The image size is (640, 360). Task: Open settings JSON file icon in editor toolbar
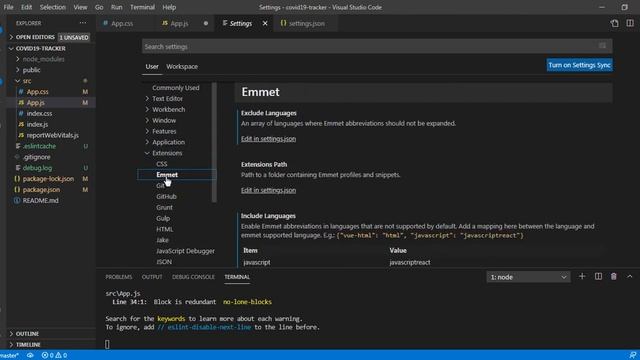pos(615,23)
